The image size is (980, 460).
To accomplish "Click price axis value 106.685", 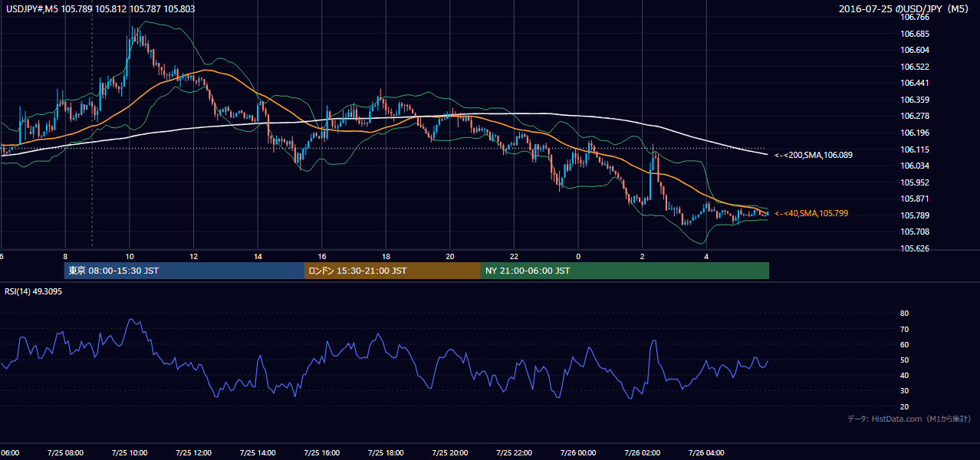I will pyautogui.click(x=915, y=34).
